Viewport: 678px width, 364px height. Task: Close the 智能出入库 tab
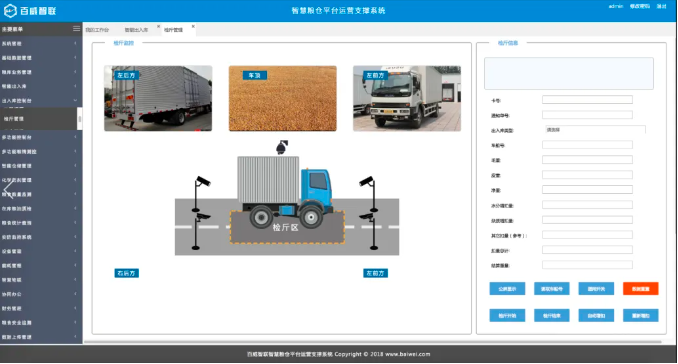[158, 26]
